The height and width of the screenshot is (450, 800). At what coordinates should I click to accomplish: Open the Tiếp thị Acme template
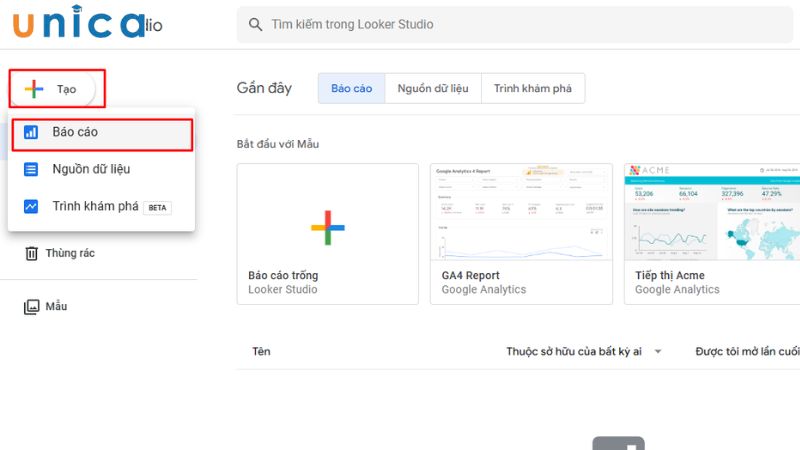712,234
